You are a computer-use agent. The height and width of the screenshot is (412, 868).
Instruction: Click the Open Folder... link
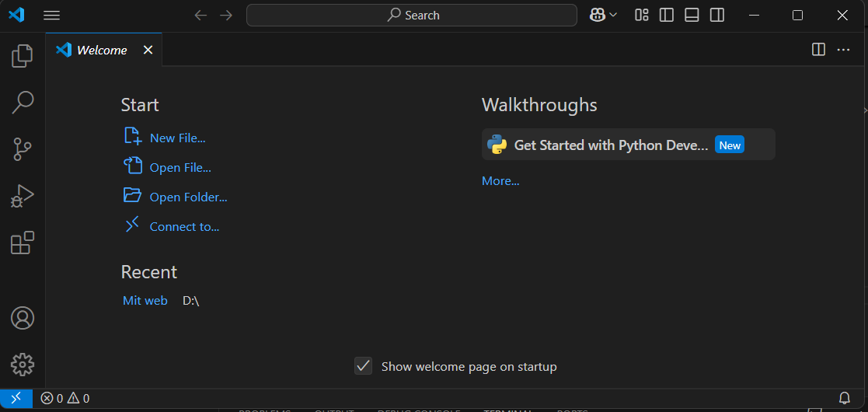coord(188,197)
